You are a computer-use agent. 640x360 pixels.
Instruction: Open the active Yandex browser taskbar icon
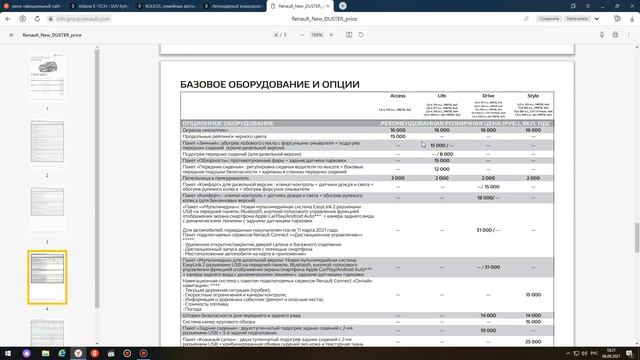(x=78, y=353)
